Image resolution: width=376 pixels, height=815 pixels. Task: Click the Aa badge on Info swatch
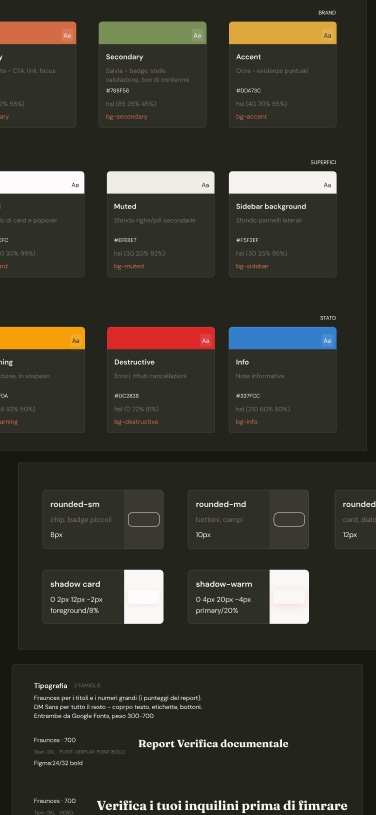tap(327, 341)
